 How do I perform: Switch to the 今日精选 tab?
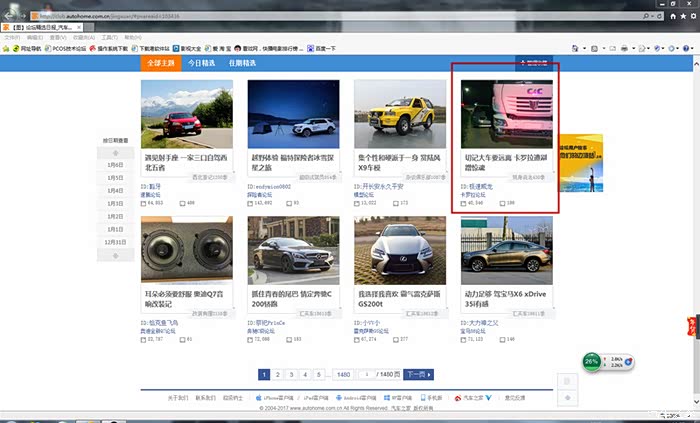[199, 63]
